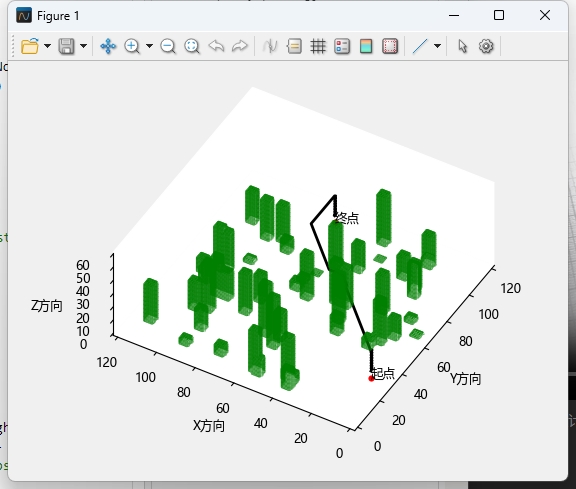
Task: Toggle the grid lines icon
Action: click(x=318, y=46)
